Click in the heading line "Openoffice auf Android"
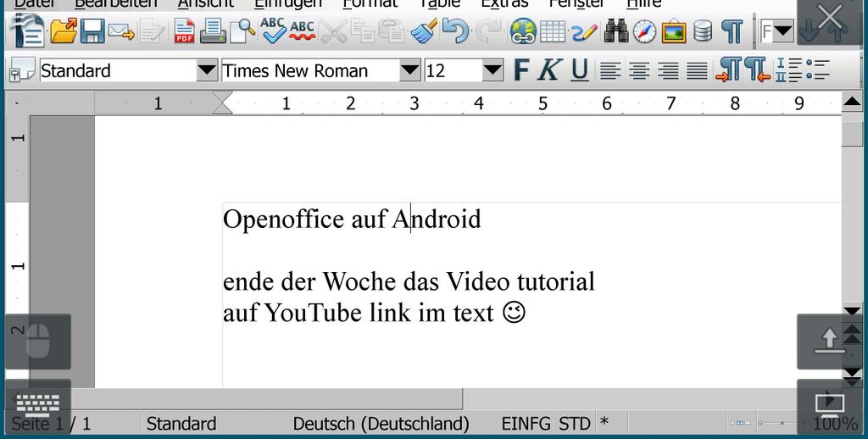The height and width of the screenshot is (439, 868). click(352, 219)
